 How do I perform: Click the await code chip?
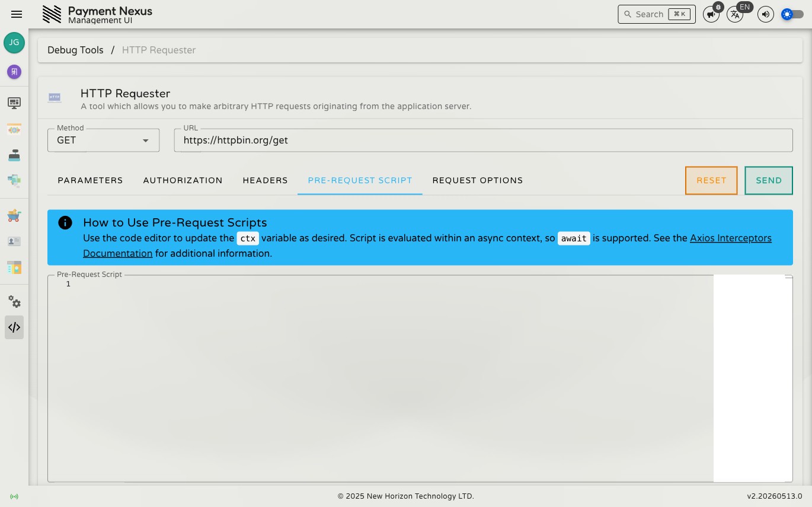click(x=574, y=238)
